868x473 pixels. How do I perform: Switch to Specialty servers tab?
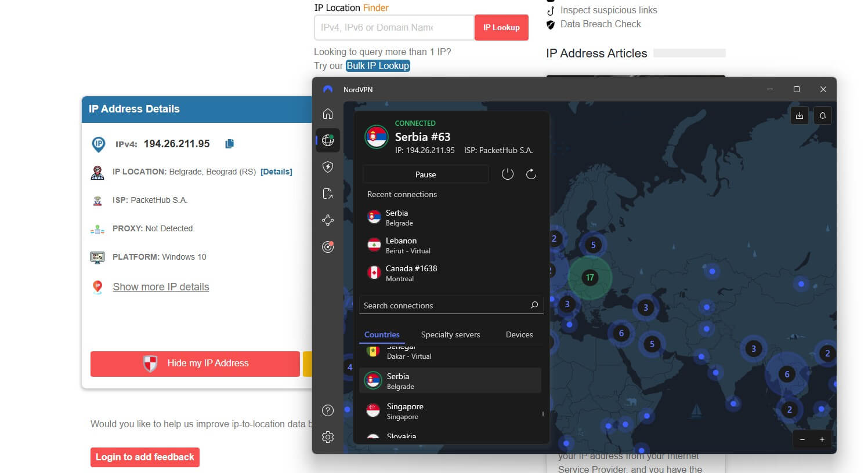[x=450, y=334]
